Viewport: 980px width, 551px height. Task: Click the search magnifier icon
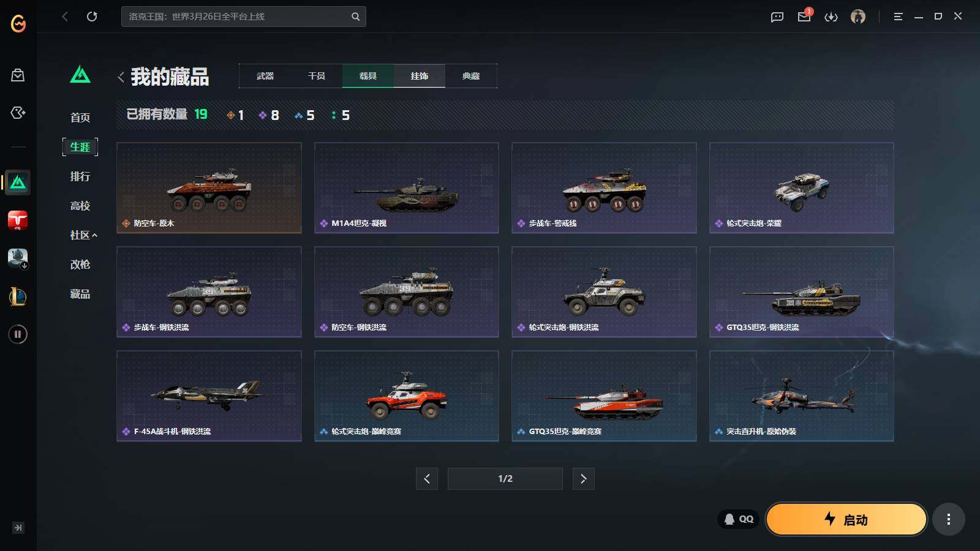tap(355, 17)
